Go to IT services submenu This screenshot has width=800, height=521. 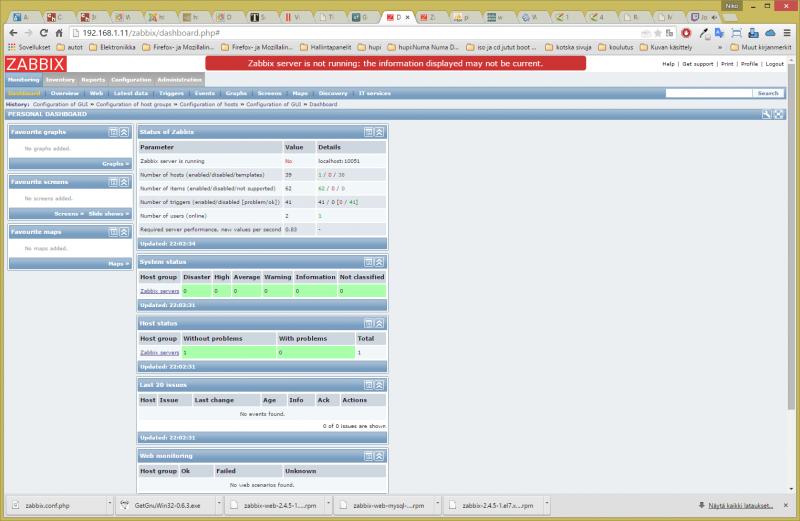[374, 93]
